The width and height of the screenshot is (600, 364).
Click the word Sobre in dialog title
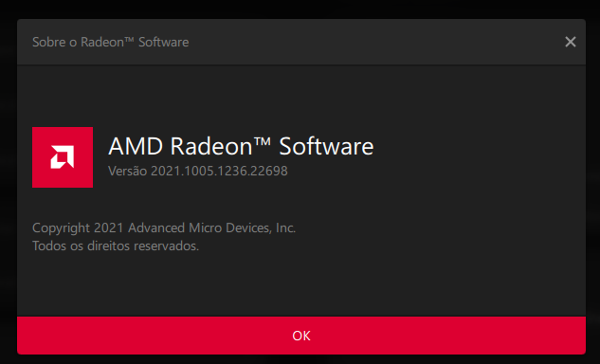pos(49,42)
